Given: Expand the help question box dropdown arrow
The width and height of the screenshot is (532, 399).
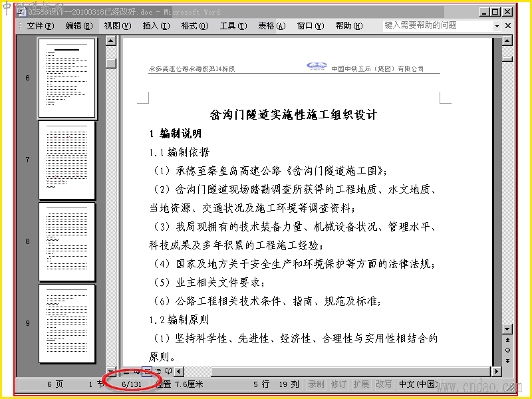Looking at the screenshot, I should click(497, 26).
